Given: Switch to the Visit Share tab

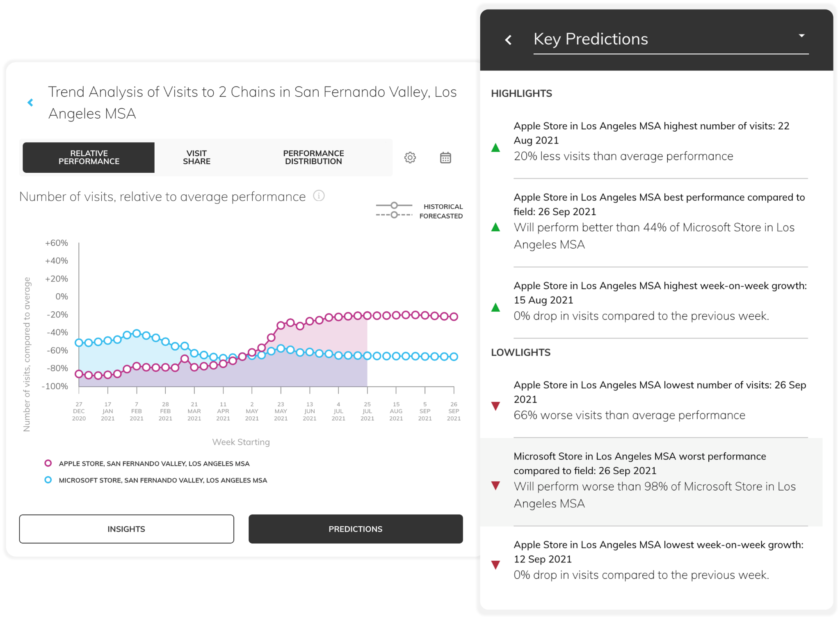Looking at the screenshot, I should pyautogui.click(x=196, y=158).
